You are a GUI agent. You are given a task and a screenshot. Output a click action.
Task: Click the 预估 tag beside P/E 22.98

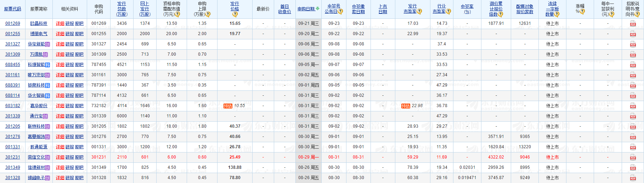(x=406, y=106)
